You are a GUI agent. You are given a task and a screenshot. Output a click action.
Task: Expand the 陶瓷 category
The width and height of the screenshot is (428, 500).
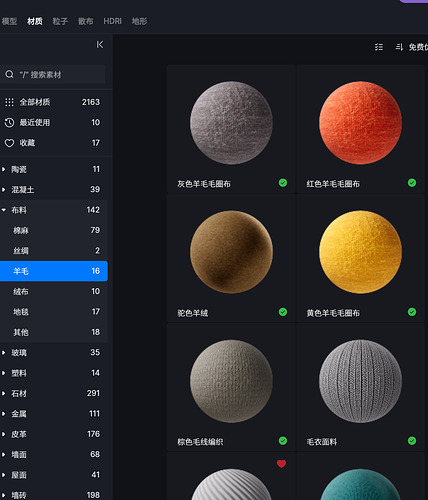(4, 169)
